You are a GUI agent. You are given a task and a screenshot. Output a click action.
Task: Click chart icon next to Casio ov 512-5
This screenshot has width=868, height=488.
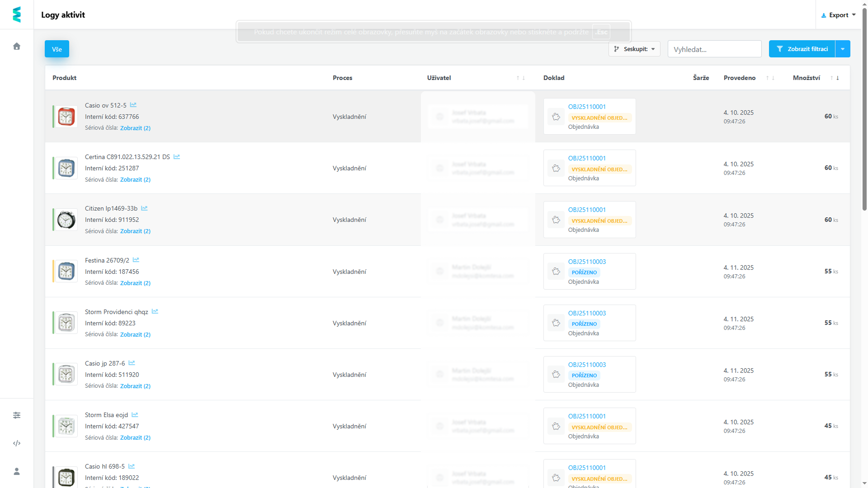(133, 105)
